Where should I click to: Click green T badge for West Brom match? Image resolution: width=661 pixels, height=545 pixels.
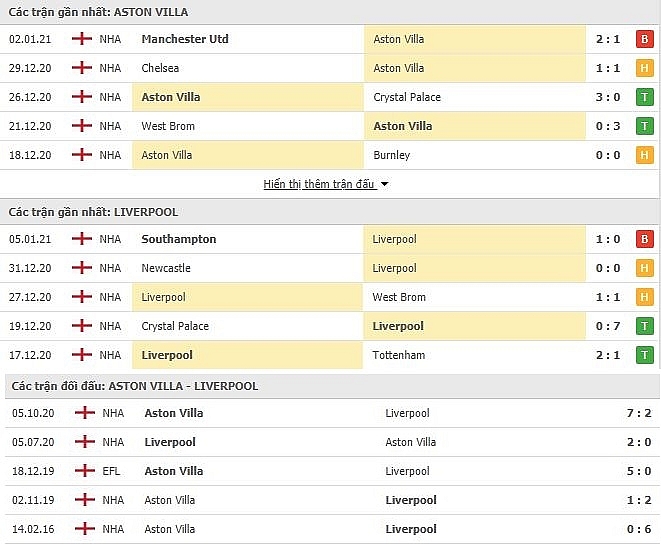[x=645, y=126]
